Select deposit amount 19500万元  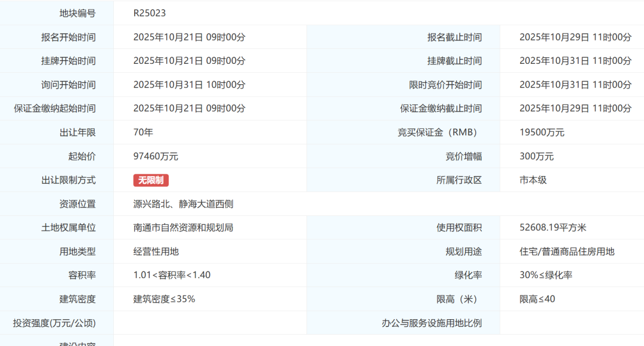[x=541, y=132]
